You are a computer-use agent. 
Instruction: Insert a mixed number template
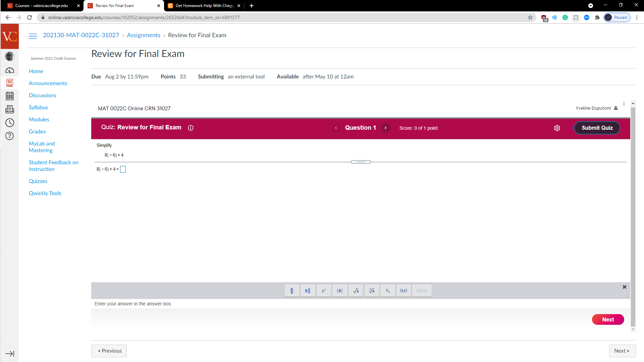coord(308,291)
